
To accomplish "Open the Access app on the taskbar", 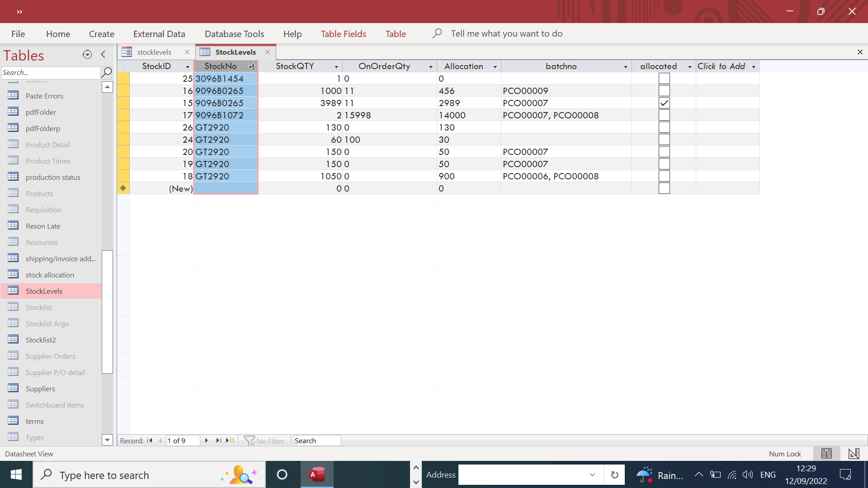I will [317, 474].
